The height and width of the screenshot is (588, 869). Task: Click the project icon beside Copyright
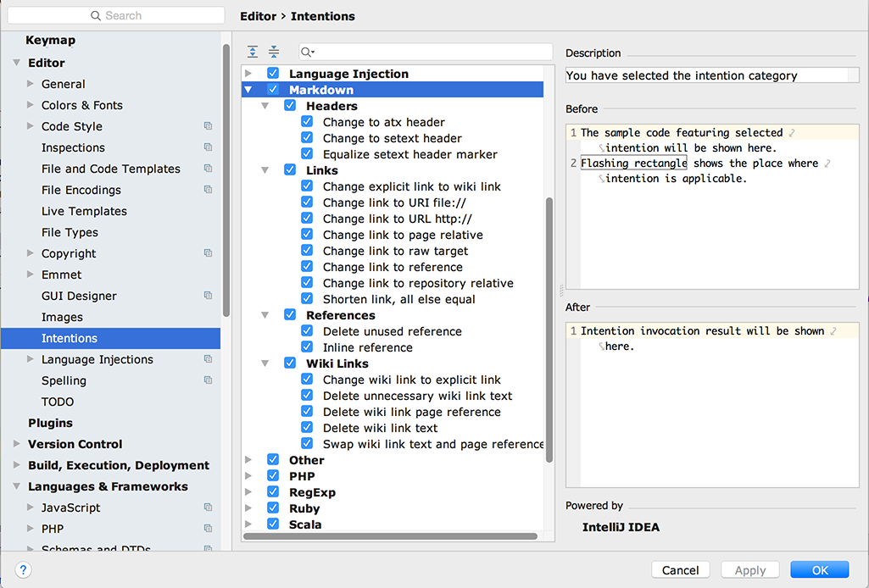pos(208,253)
